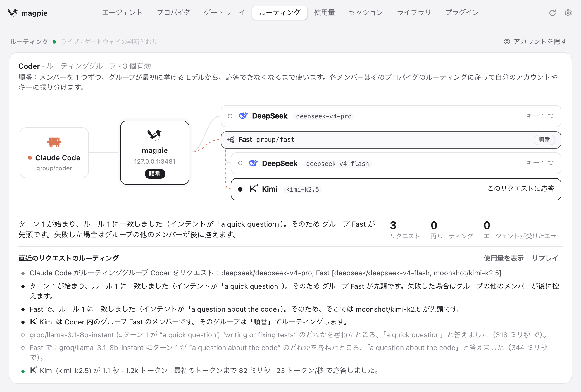
Task: Click Kimi K icon in final response log line
Action: [34, 370]
